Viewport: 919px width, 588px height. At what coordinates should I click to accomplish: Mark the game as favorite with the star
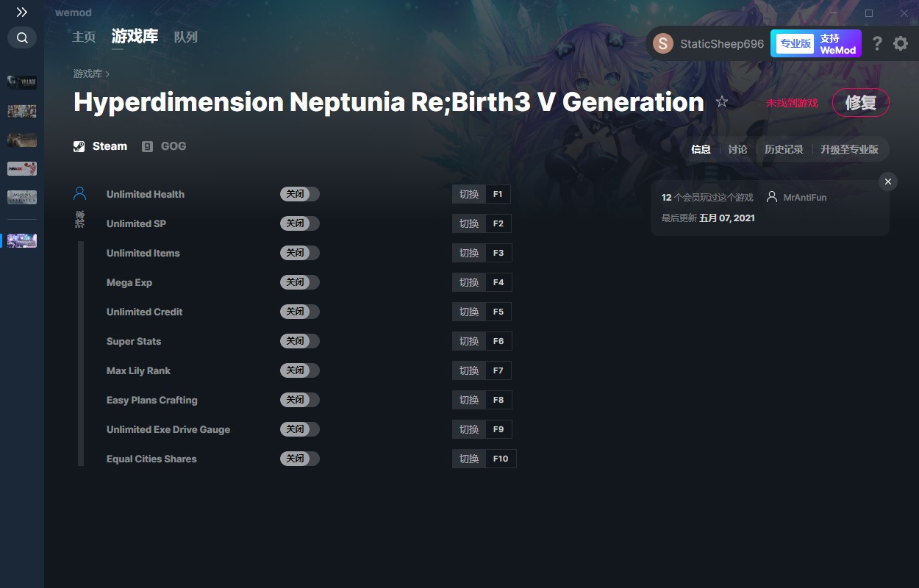pyautogui.click(x=722, y=102)
